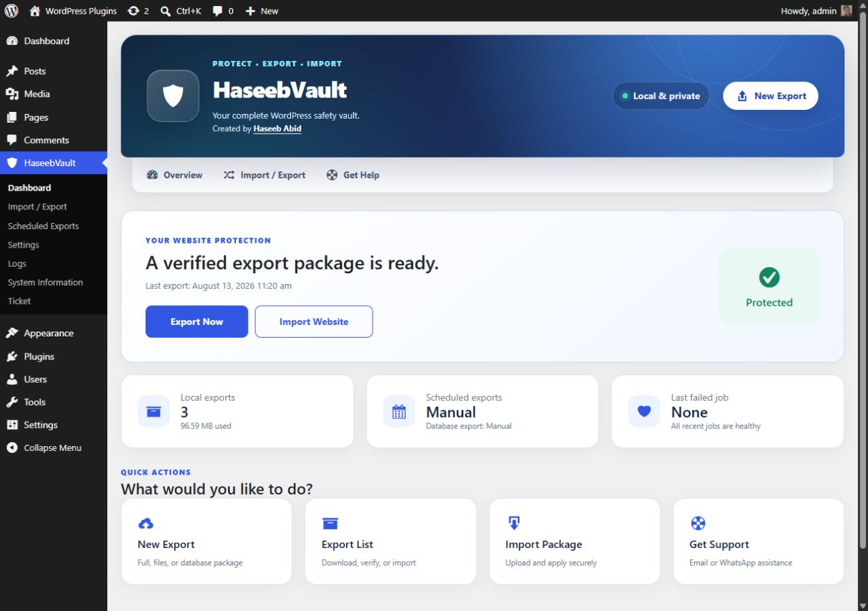Click the Plugins plug icon
This screenshot has height=611, width=868.
(12, 356)
